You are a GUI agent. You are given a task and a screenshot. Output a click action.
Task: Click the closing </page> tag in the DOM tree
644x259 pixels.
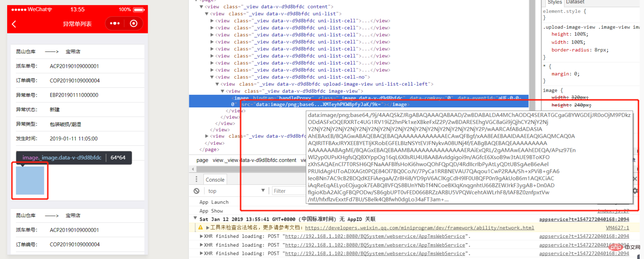pyautogui.click(x=209, y=149)
